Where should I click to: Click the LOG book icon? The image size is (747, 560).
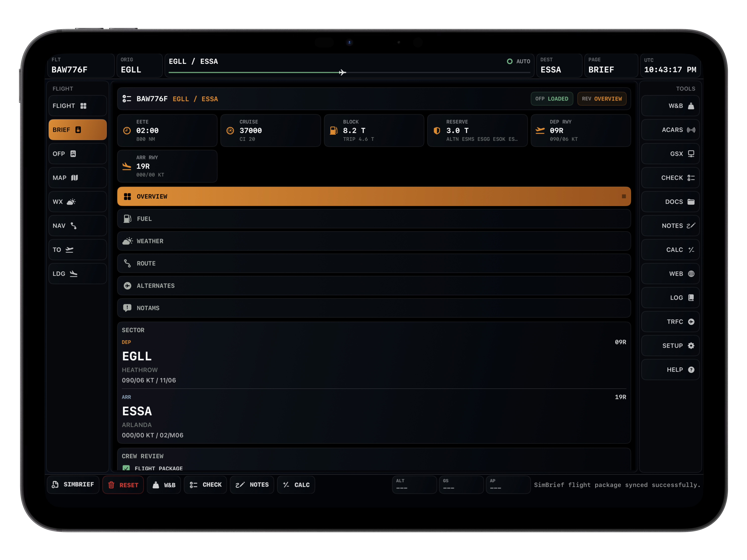coord(691,298)
